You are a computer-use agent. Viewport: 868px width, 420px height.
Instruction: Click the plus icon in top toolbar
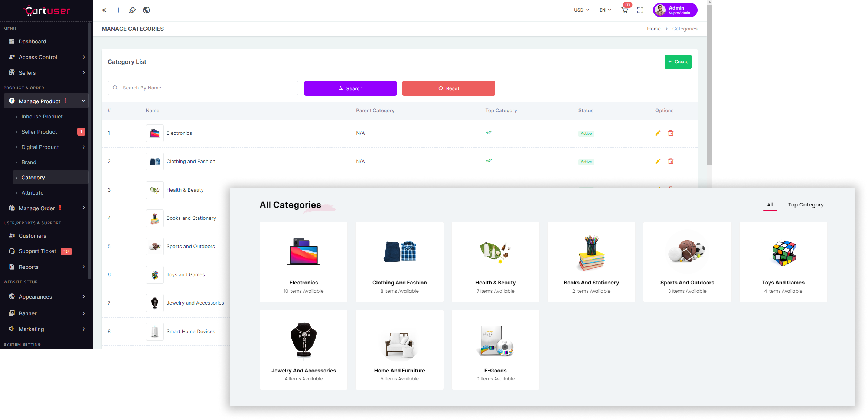click(x=118, y=10)
